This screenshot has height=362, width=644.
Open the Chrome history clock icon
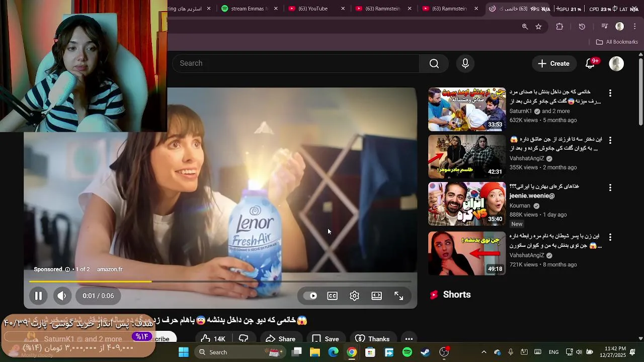pos(582,27)
